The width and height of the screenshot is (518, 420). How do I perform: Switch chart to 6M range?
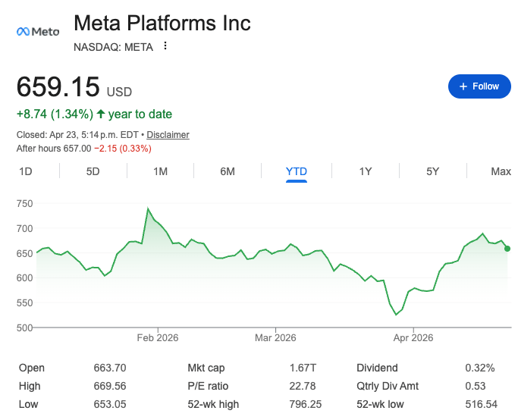pyautogui.click(x=228, y=171)
